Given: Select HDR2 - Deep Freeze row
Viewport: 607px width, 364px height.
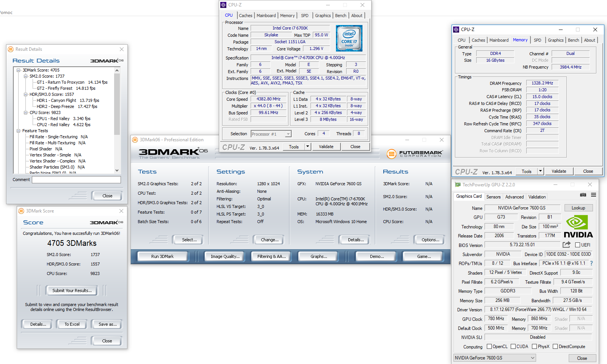Looking at the screenshot, I should [x=67, y=106].
